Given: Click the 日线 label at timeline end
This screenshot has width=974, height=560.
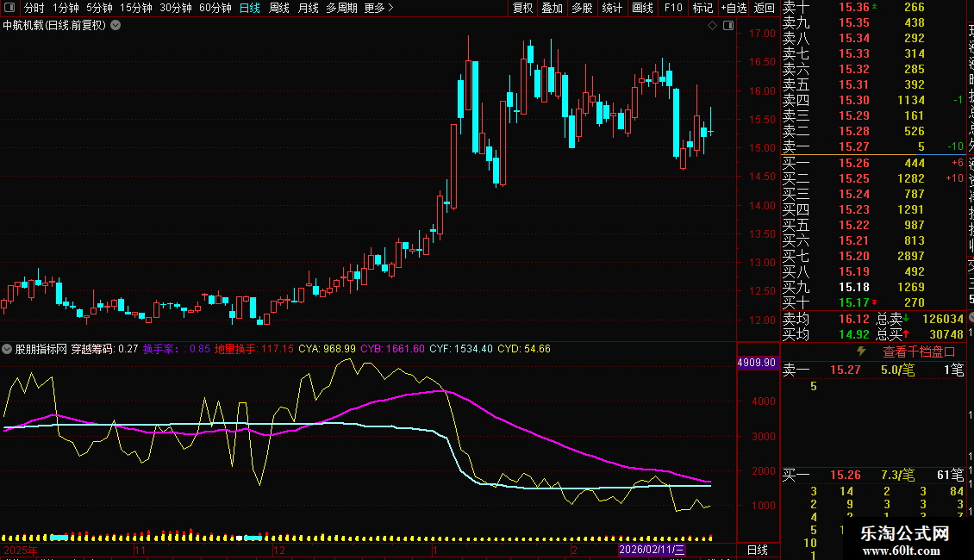Looking at the screenshot, I should point(757,550).
